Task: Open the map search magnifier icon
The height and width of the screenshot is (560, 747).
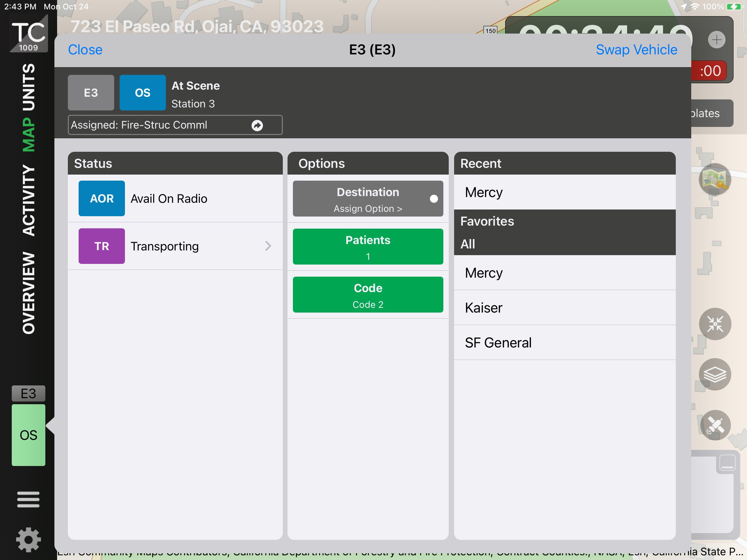Action: 714,179
